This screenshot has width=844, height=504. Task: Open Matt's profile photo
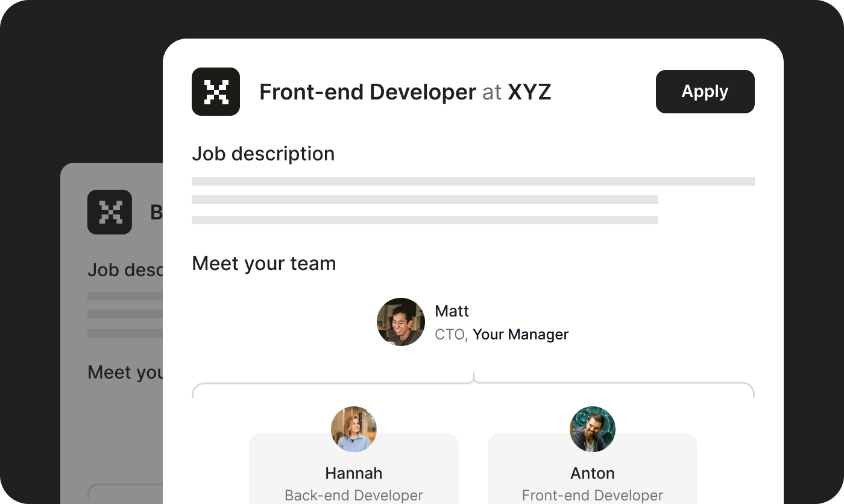pyautogui.click(x=401, y=322)
